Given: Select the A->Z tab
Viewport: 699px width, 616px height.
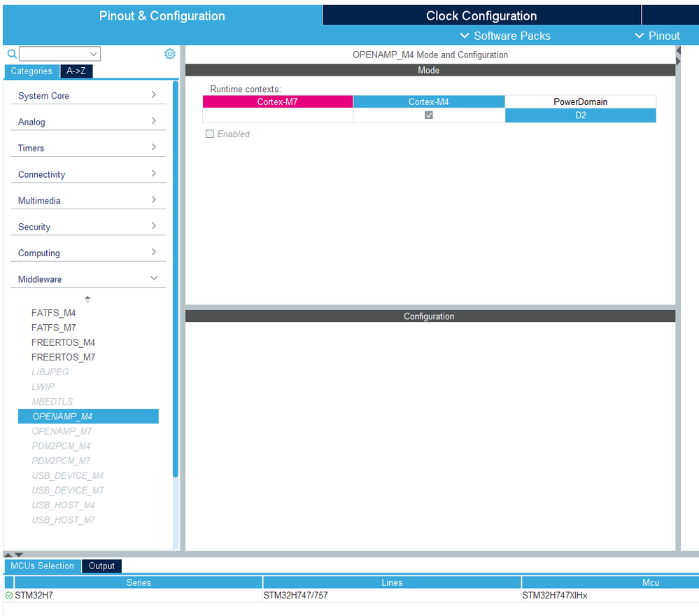Looking at the screenshot, I should [x=76, y=71].
